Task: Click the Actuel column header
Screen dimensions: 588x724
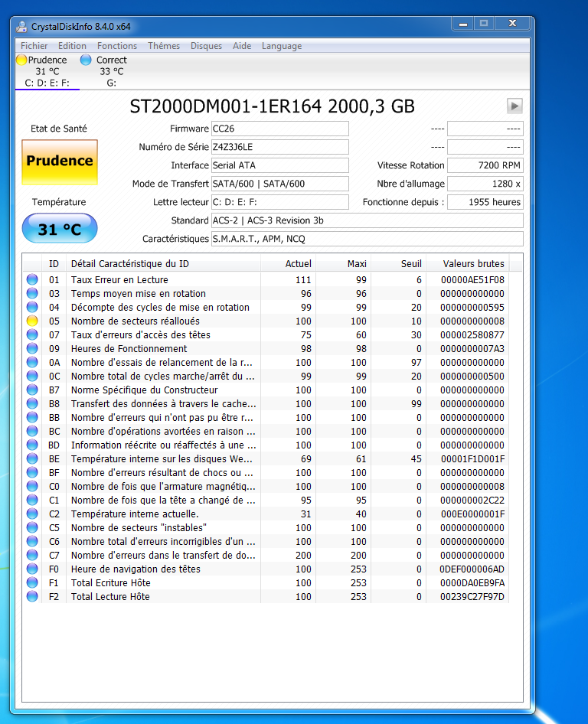Action: (x=288, y=263)
